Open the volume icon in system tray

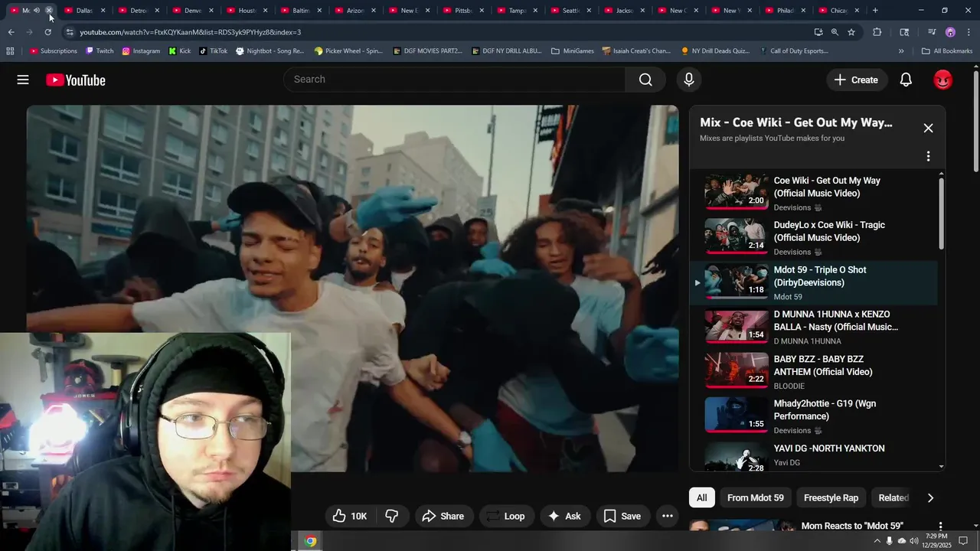tap(913, 541)
